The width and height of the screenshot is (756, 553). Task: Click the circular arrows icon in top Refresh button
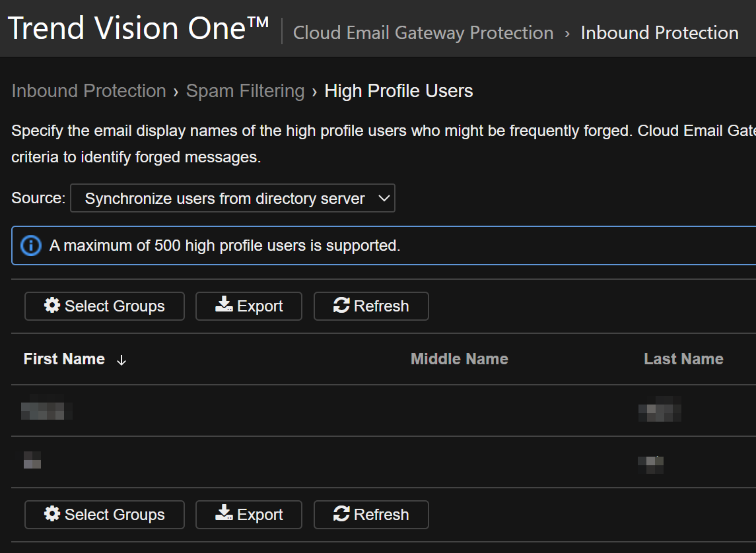pos(341,306)
